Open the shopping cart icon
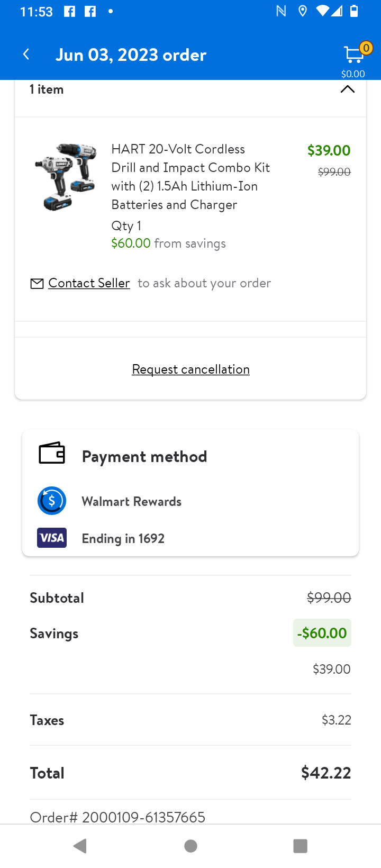The width and height of the screenshot is (381, 868). (x=353, y=55)
